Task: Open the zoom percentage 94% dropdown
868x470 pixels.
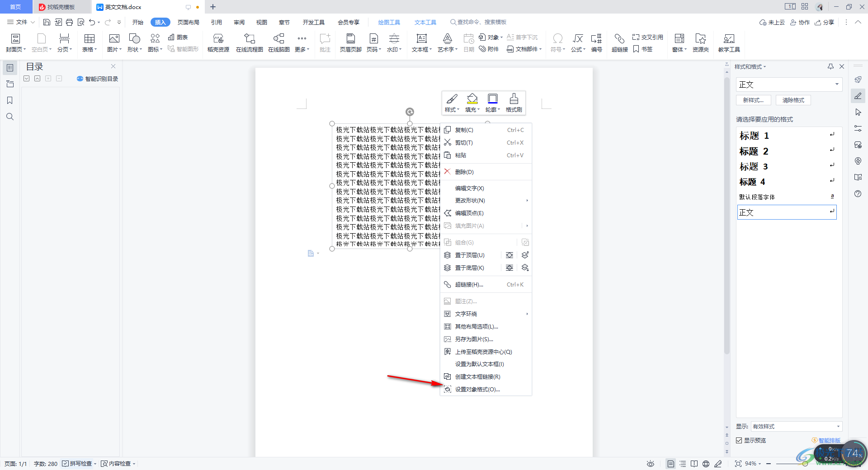Action: 753,464
